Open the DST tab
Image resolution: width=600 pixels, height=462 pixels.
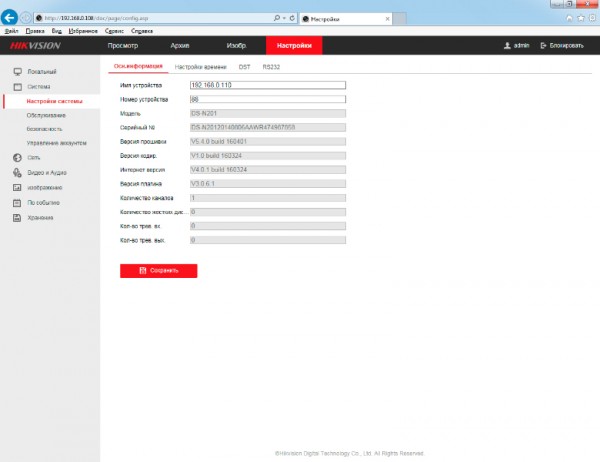click(x=244, y=67)
